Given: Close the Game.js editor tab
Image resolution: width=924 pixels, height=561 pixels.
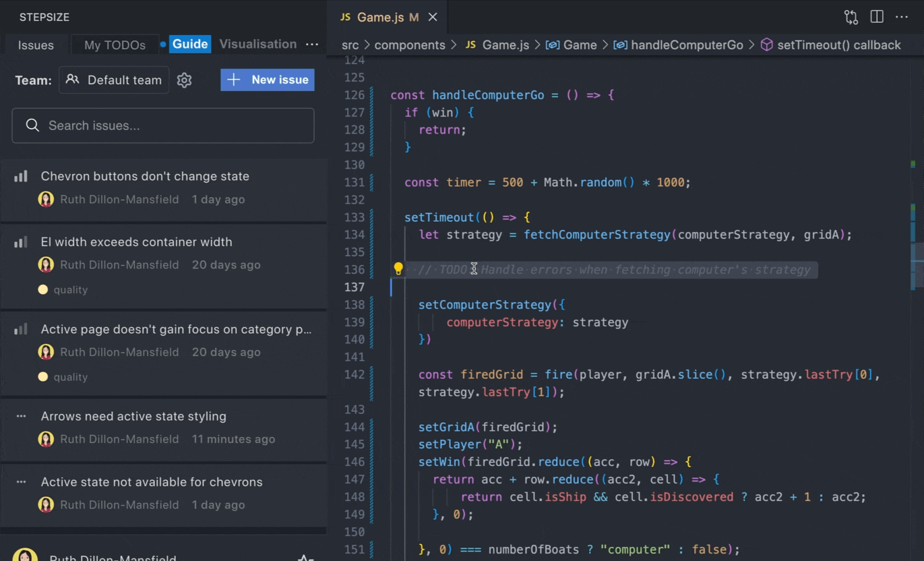Looking at the screenshot, I should point(433,17).
